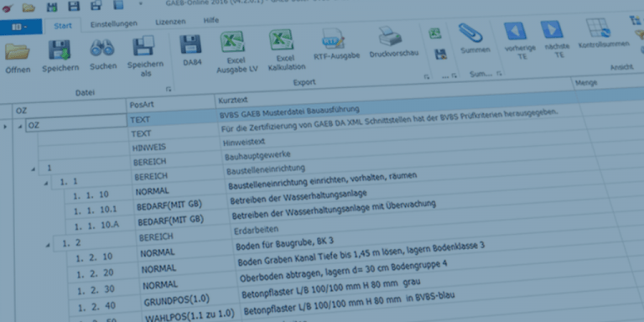The width and height of the screenshot is (644, 322).
Task: Click the red GAEB-Online application icon
Action: [x=8, y=8]
